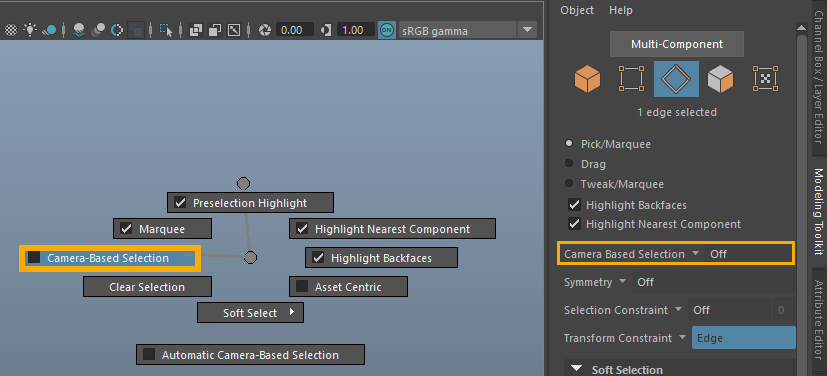Viewport: 827px width, 376px height.
Task: Toggle the blue ON color management button
Action: point(387,30)
